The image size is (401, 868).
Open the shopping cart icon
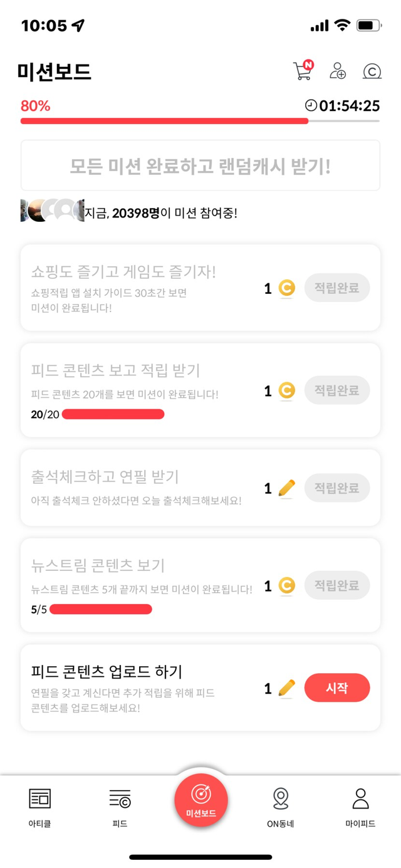303,71
